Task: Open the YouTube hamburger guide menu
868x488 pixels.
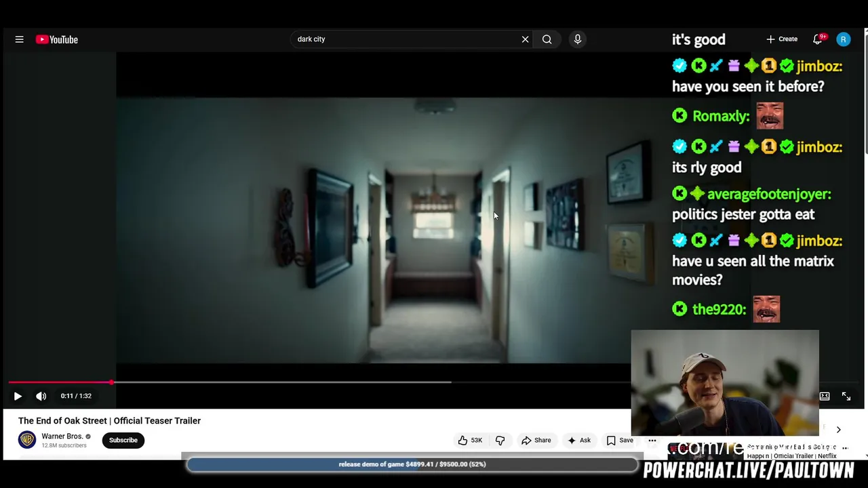Action: (x=19, y=39)
